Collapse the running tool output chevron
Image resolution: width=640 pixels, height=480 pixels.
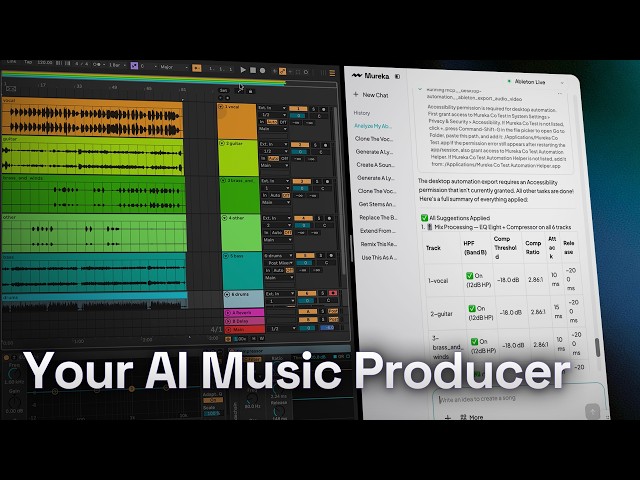point(420,89)
